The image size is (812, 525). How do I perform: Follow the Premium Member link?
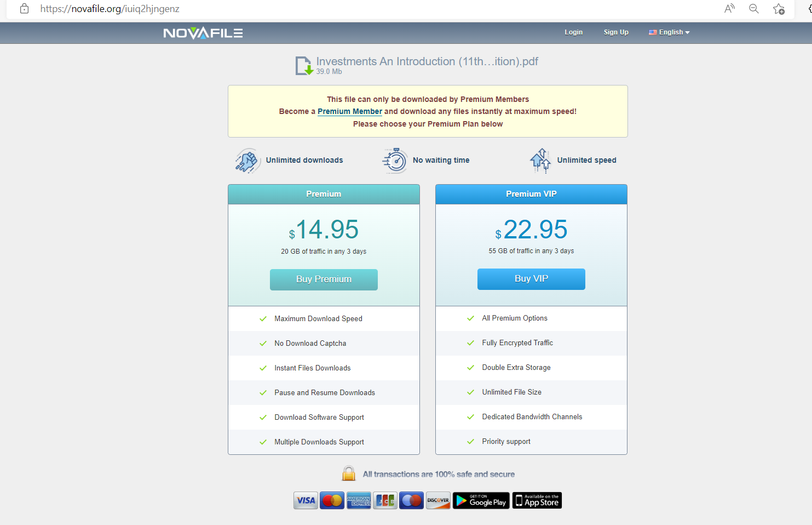350,111
